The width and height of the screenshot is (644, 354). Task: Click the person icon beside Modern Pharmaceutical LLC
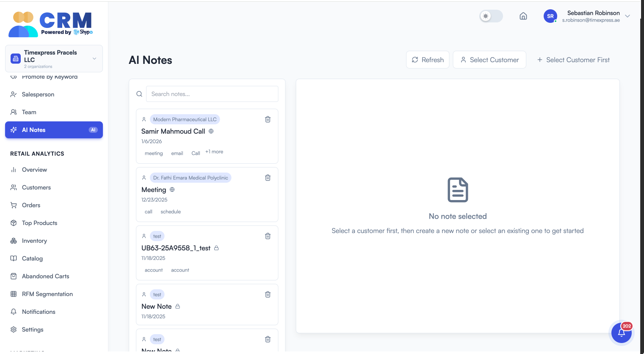[144, 119]
